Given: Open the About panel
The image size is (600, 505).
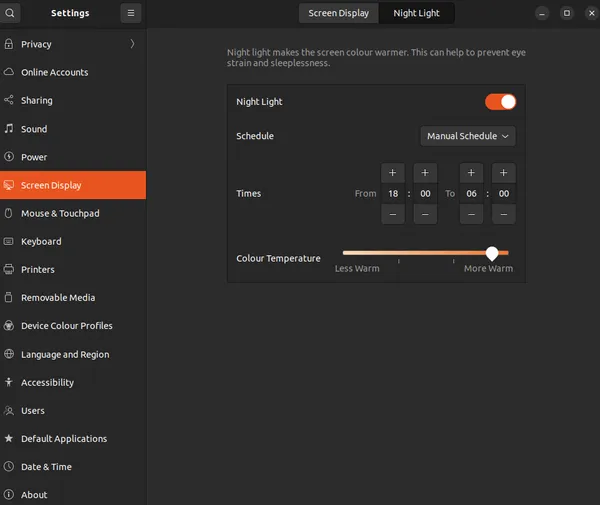Looking at the screenshot, I should tap(73, 495).
